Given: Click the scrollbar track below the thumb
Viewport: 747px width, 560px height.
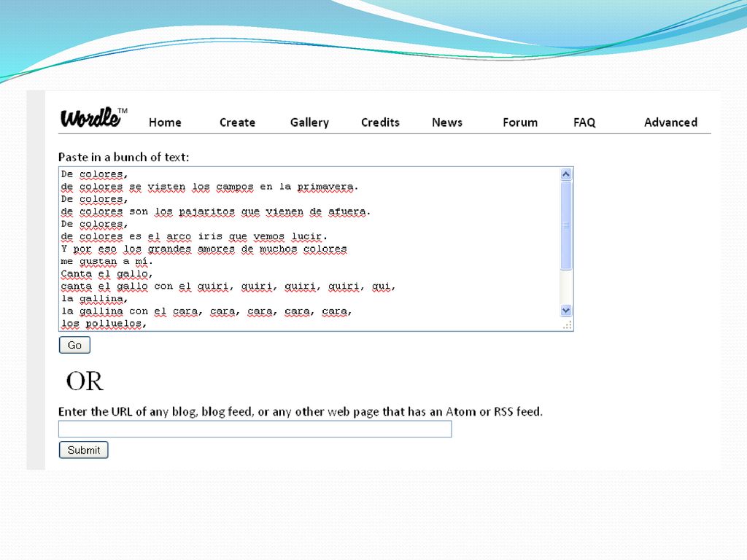Looking at the screenshot, I should coord(566,287).
